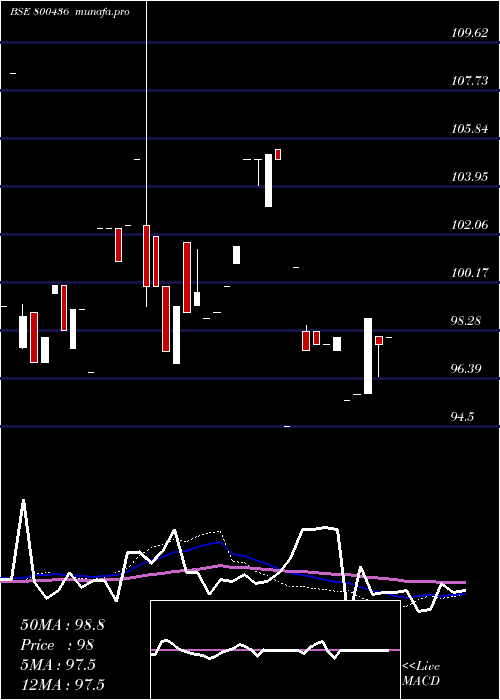
Task: Click the 5MA : 97.5 readout
Action: pos(58,665)
